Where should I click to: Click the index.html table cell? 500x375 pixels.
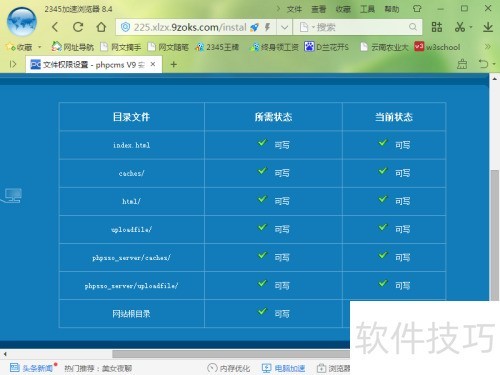131,145
